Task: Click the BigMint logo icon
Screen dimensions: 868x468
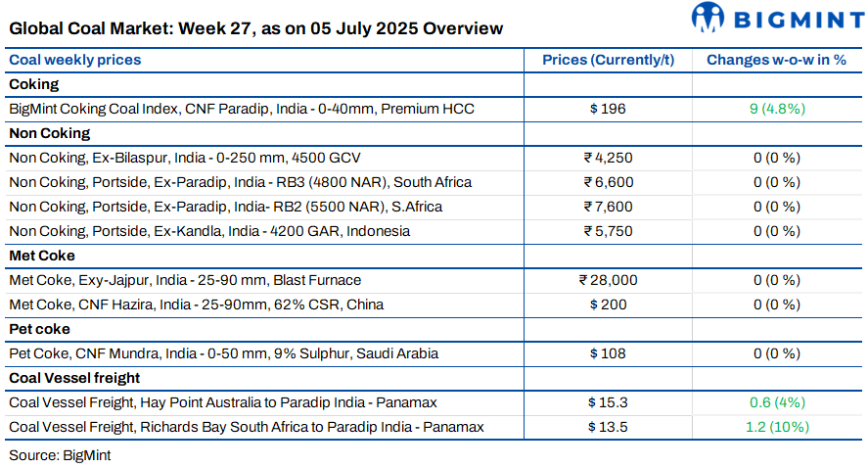Action: pos(707,17)
